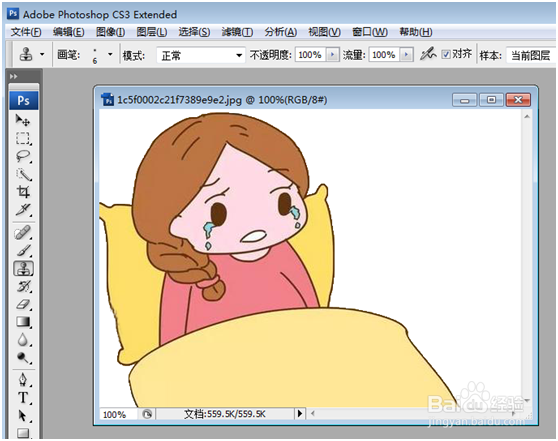
Task: Select the Healing Brush tool
Action: tap(23, 233)
